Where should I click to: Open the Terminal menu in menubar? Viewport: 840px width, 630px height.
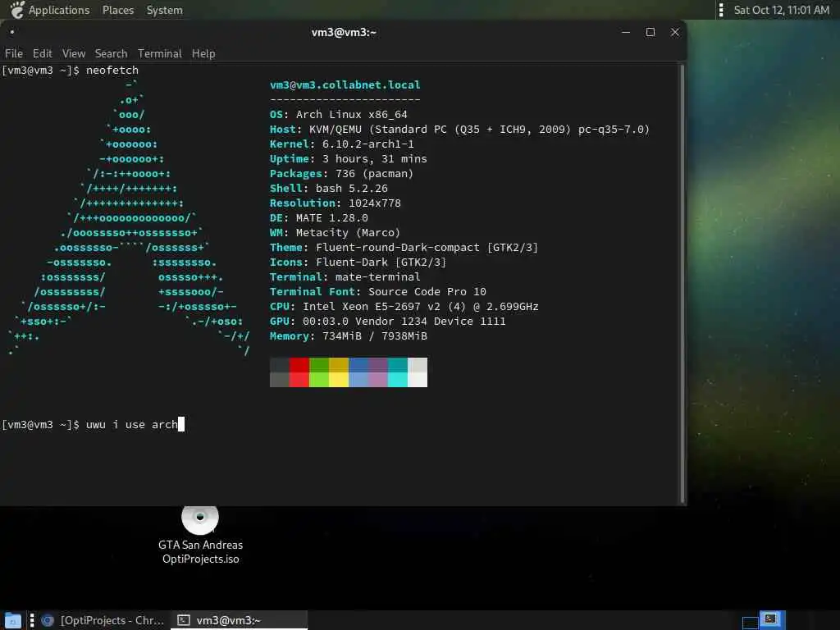point(160,53)
